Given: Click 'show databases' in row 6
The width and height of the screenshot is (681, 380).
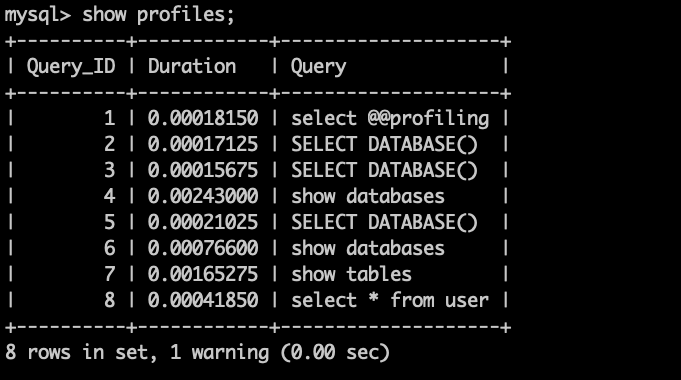Looking at the screenshot, I should coord(368,248).
